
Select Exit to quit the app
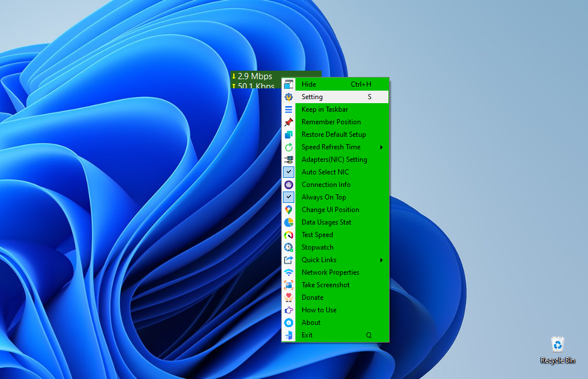click(x=307, y=335)
